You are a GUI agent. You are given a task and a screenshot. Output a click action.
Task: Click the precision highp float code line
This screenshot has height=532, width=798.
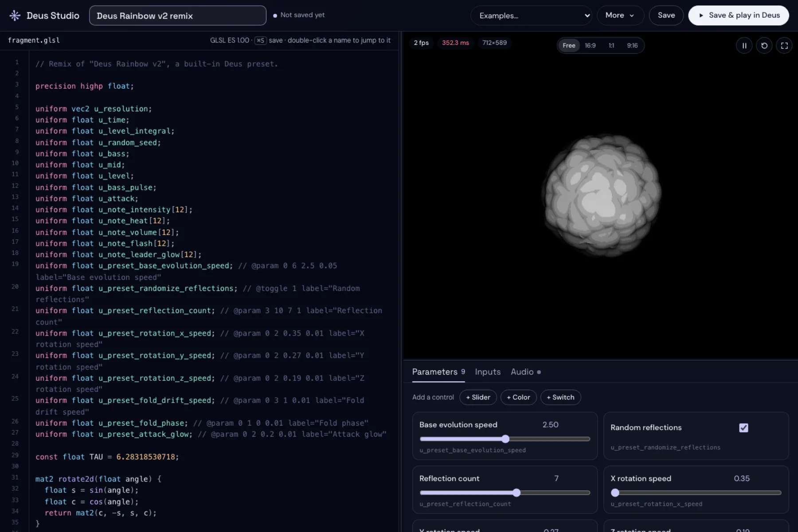tap(84, 86)
